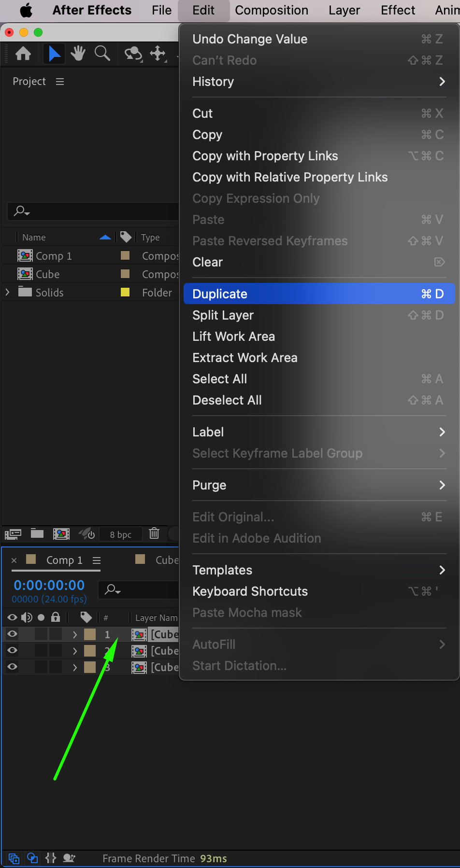Click the yellow label swatch for Solids
460x868 pixels.
pos(125,292)
